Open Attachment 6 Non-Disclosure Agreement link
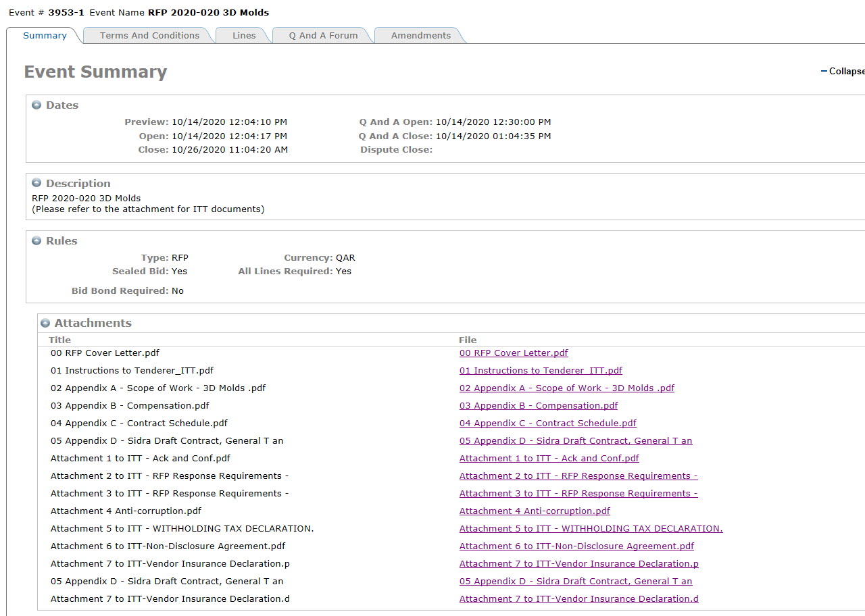The height and width of the screenshot is (616, 865). pyautogui.click(x=576, y=546)
